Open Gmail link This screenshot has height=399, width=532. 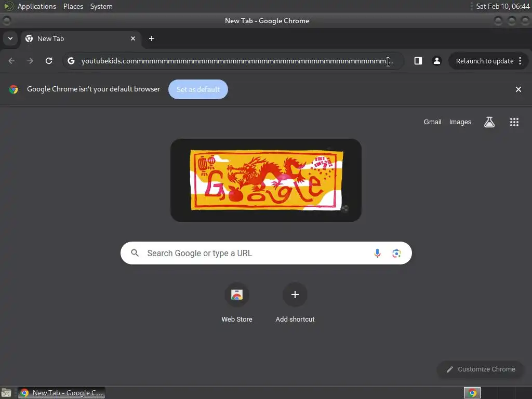pos(432,122)
